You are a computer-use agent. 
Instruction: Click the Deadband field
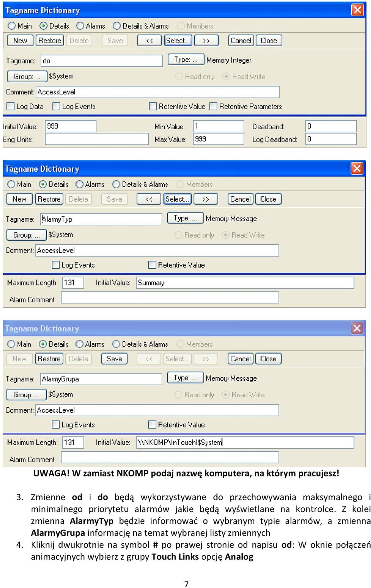pos(331,126)
